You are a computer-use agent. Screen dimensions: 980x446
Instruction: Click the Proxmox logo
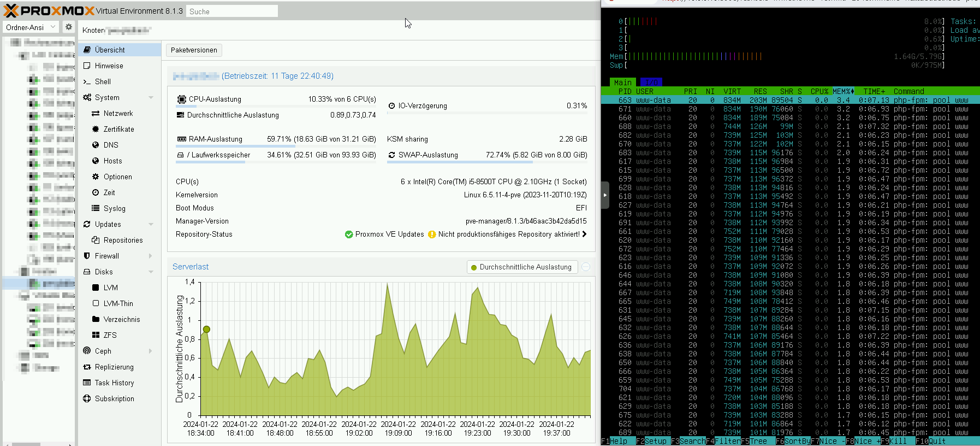(x=49, y=10)
